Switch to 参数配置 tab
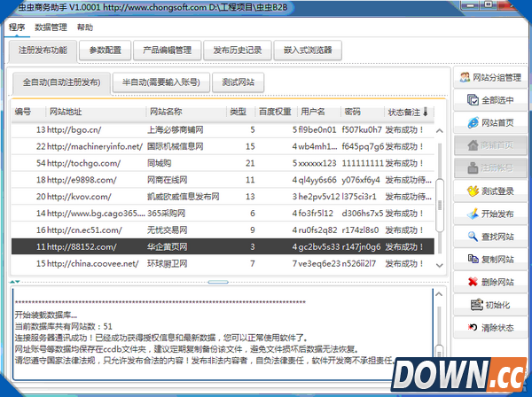Image resolution: width=532 pixels, height=397 pixels. [106, 51]
